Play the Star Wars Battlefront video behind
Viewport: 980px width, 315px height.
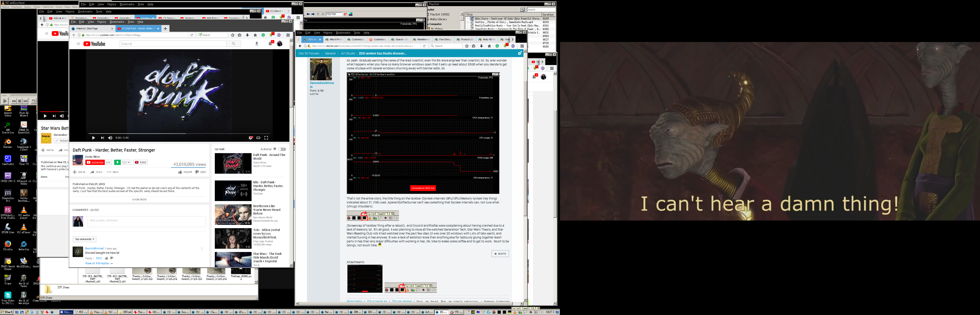45,116
